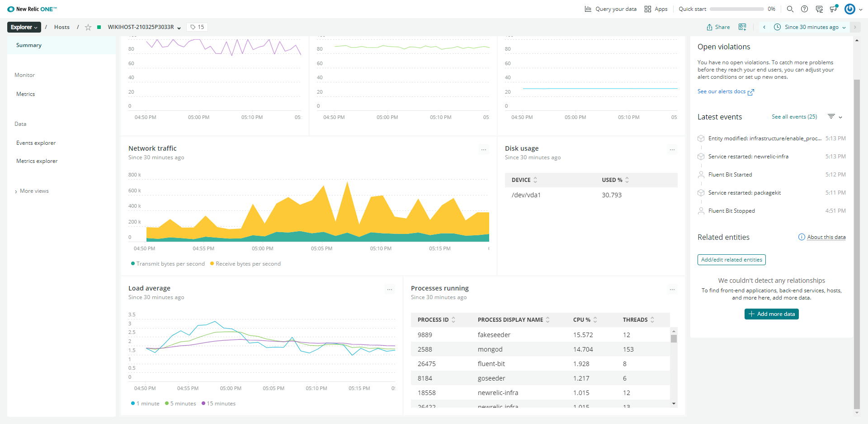Open the Apps grid icon
Viewport: 868px width, 424px height.
(x=648, y=9)
